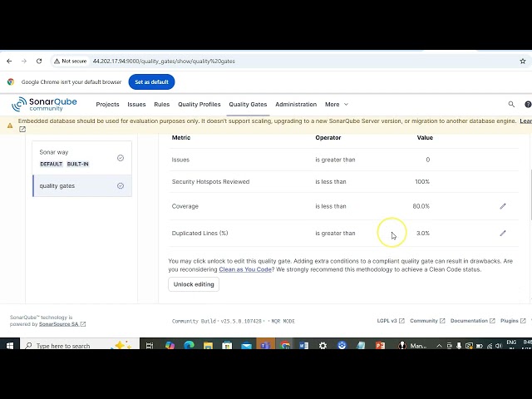This screenshot has height=399, width=532.
Task: Click the Duplicated Lines (%) metric label
Action: click(x=199, y=233)
